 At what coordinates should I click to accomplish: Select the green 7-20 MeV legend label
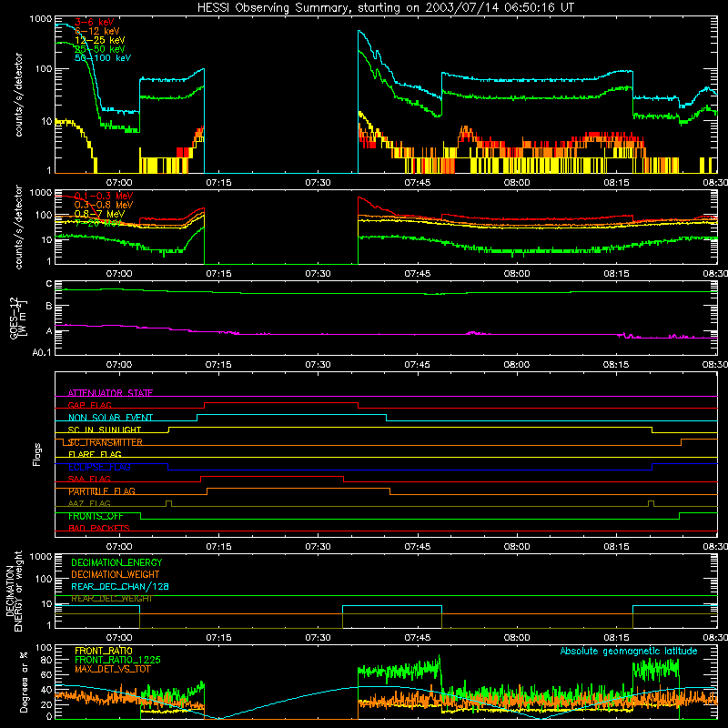pyautogui.click(x=98, y=223)
